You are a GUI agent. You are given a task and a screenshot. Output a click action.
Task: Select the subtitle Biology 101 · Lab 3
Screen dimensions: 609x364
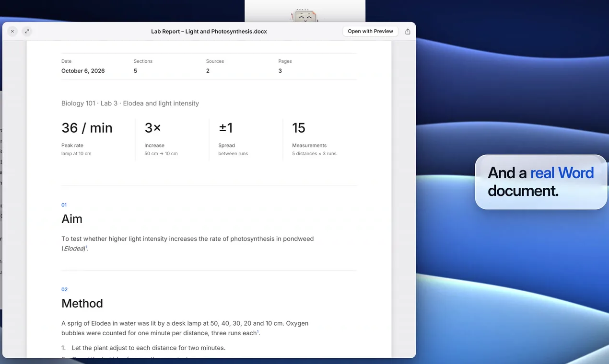[89, 103]
